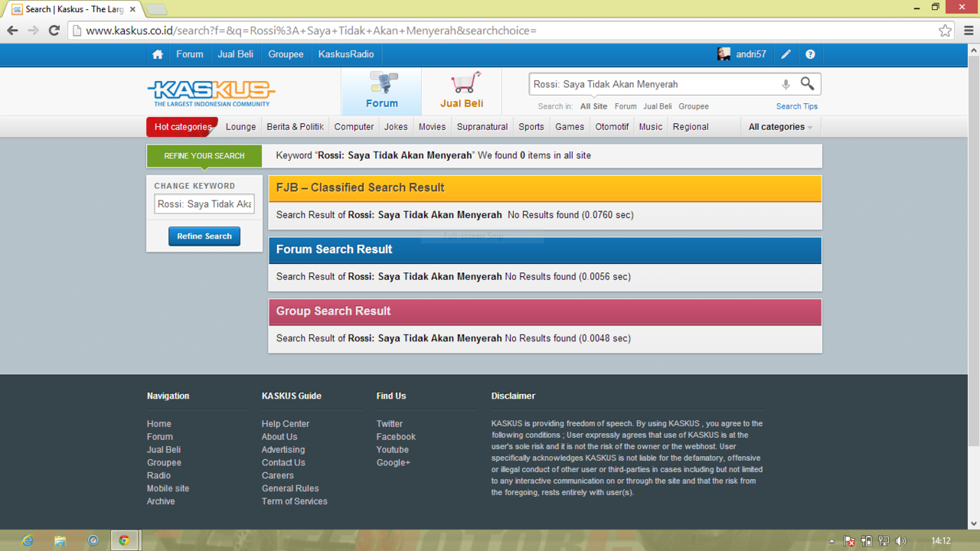The width and height of the screenshot is (980, 551).
Task: Open Computer category
Action: pos(354,127)
